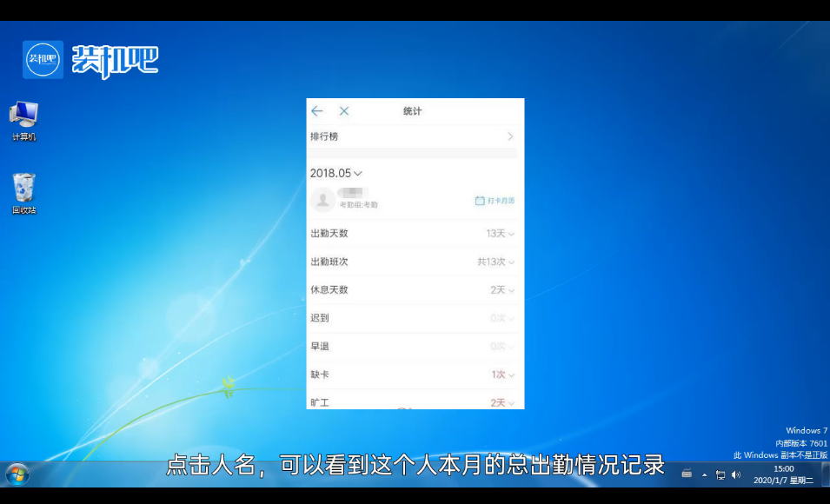
Task: Open the 排行榜 ranking entry
Action: [414, 136]
